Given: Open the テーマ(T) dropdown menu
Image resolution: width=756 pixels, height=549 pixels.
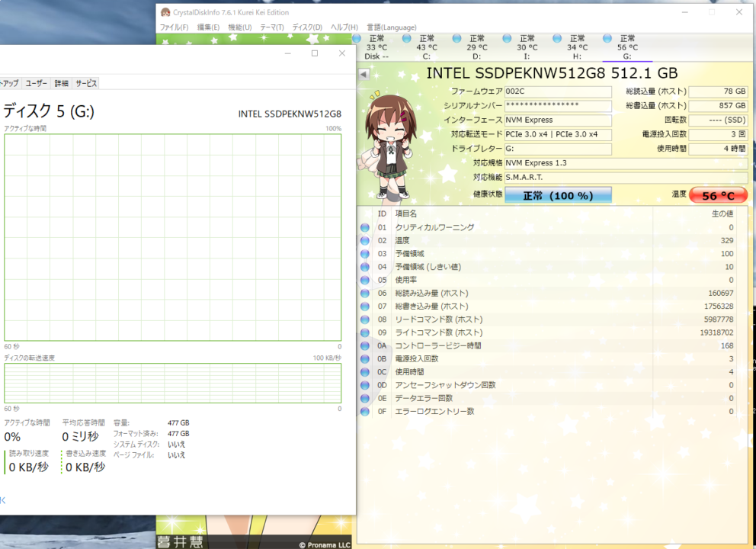Looking at the screenshot, I should (x=271, y=27).
